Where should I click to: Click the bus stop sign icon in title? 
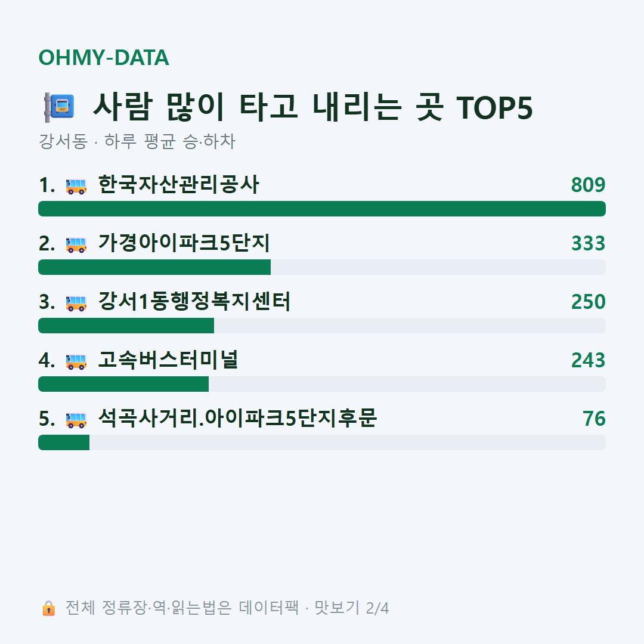60,107
